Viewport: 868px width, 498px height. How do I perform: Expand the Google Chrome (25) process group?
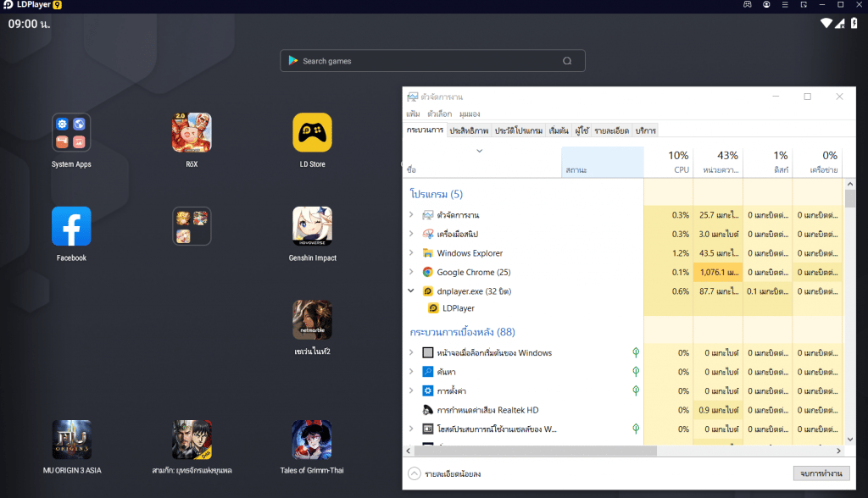[411, 272]
